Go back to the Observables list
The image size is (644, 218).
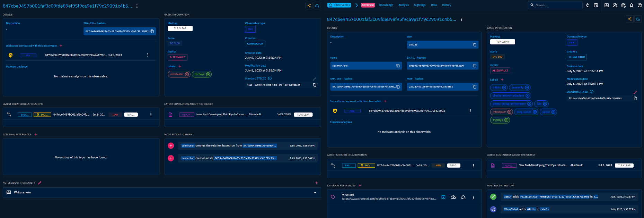click(x=339, y=5)
